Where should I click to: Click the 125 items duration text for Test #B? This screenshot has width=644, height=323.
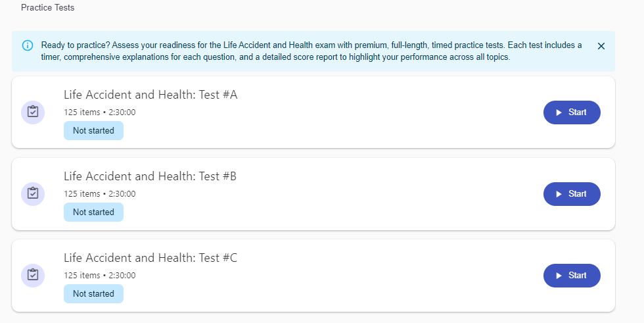(99, 194)
